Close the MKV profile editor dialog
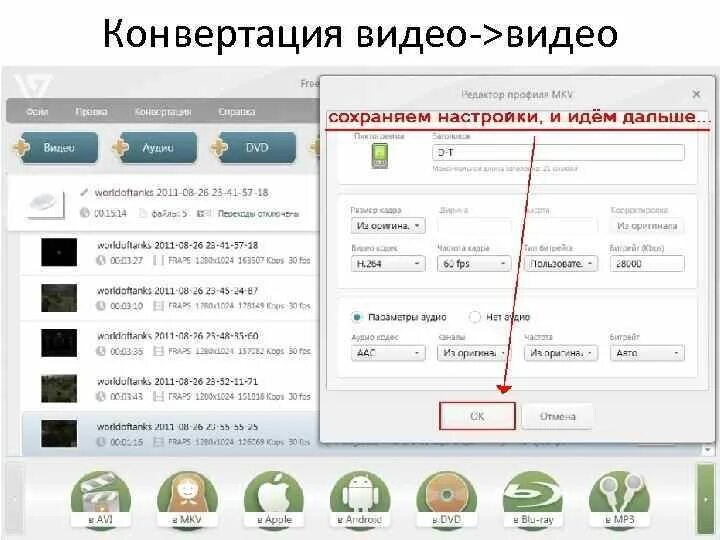 (696, 94)
